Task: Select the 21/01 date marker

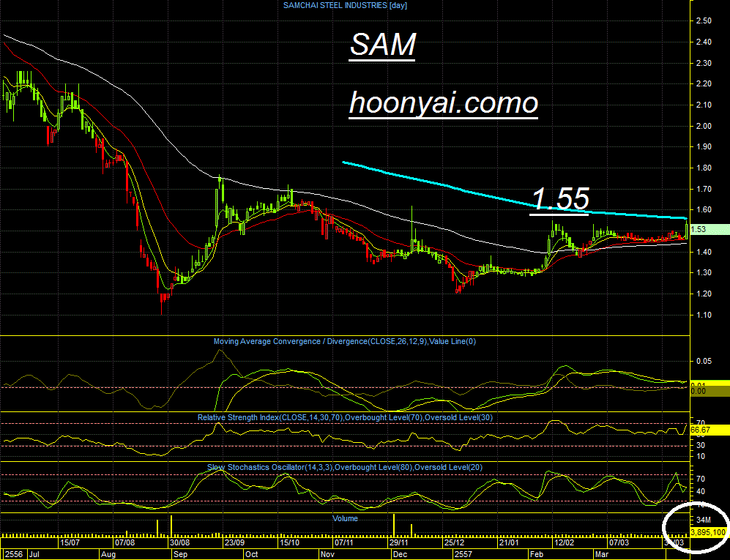Action: 509,542
